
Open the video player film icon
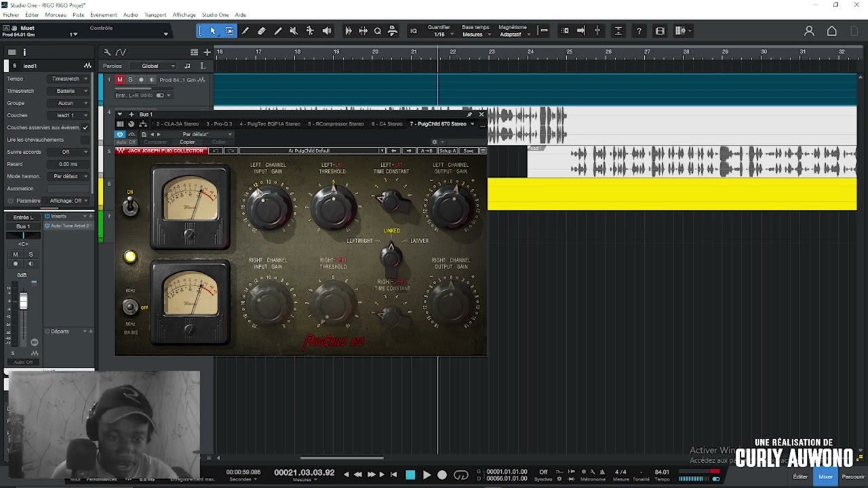click(660, 30)
